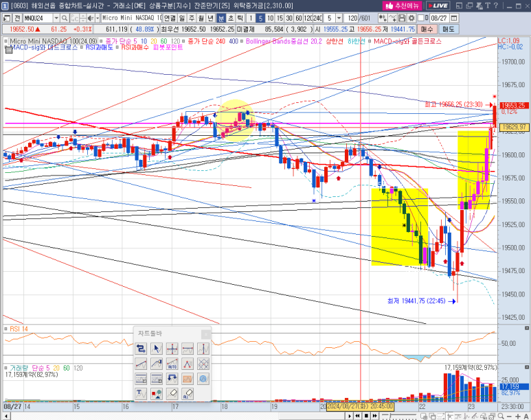531x420 pixels.
Task: Click the symbol up-down stepper arrows
Action: (x=83, y=19)
